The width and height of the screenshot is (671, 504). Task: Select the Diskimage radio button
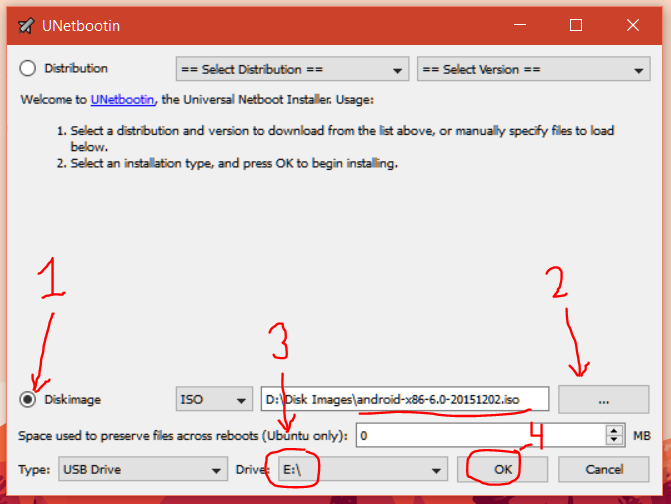pos(28,400)
